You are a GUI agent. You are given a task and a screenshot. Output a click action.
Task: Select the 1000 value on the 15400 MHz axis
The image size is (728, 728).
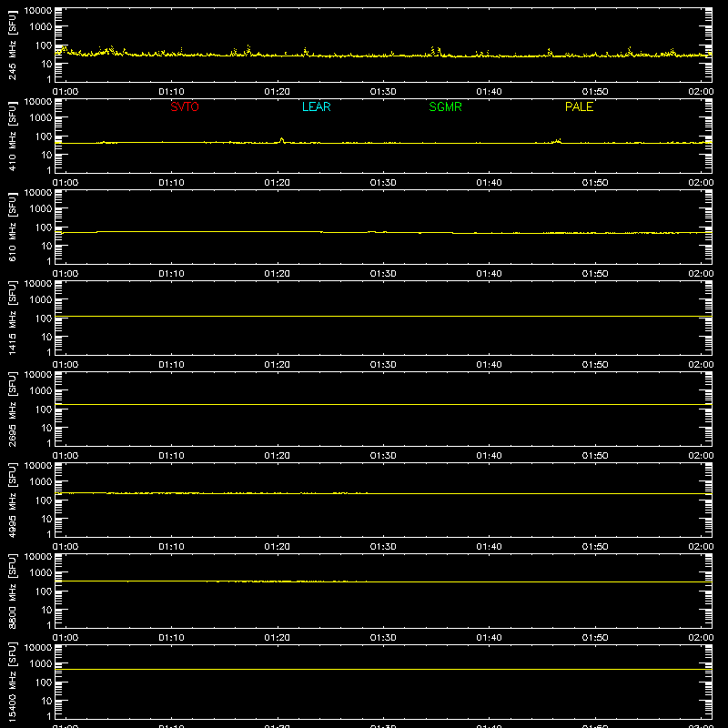[x=41, y=664]
